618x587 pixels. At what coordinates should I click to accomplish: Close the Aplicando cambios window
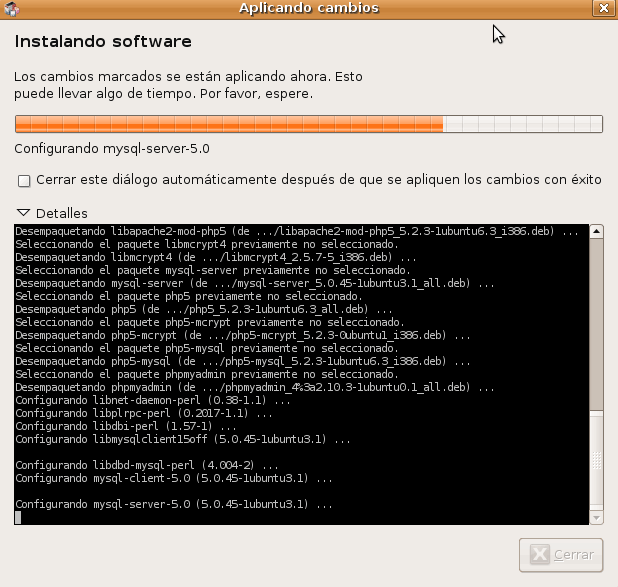[x=603, y=9]
